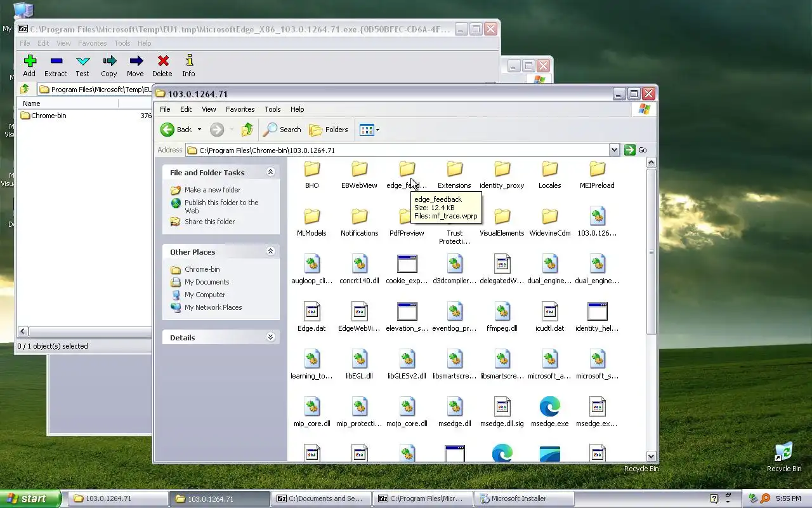Toggle the Folders pane button
The width and height of the screenshot is (812, 508).
[329, 130]
